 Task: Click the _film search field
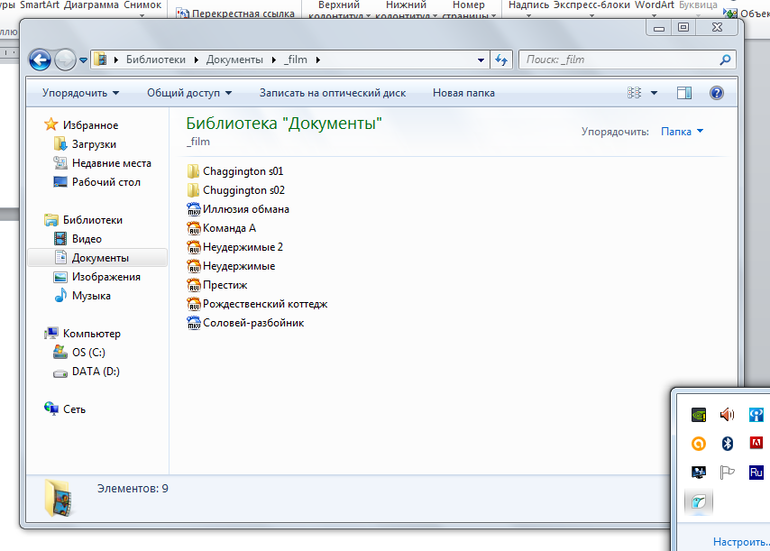pyautogui.click(x=620, y=60)
